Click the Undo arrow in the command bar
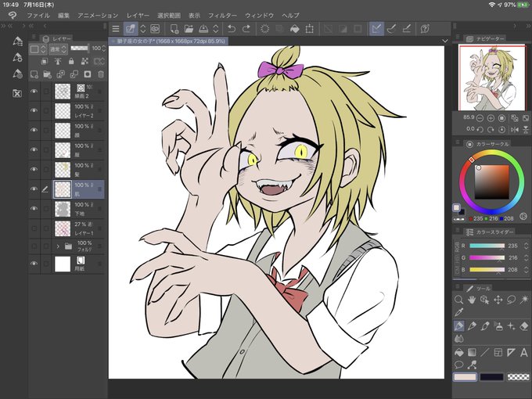 tap(232, 29)
